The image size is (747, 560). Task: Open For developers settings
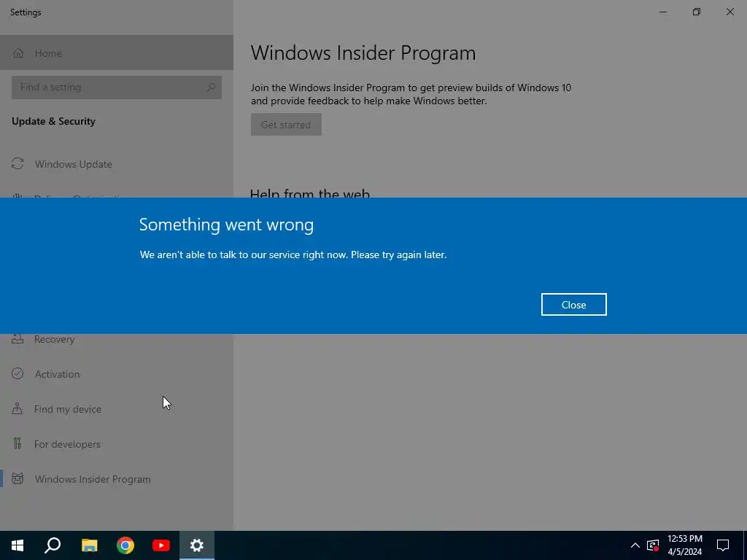pos(117,444)
